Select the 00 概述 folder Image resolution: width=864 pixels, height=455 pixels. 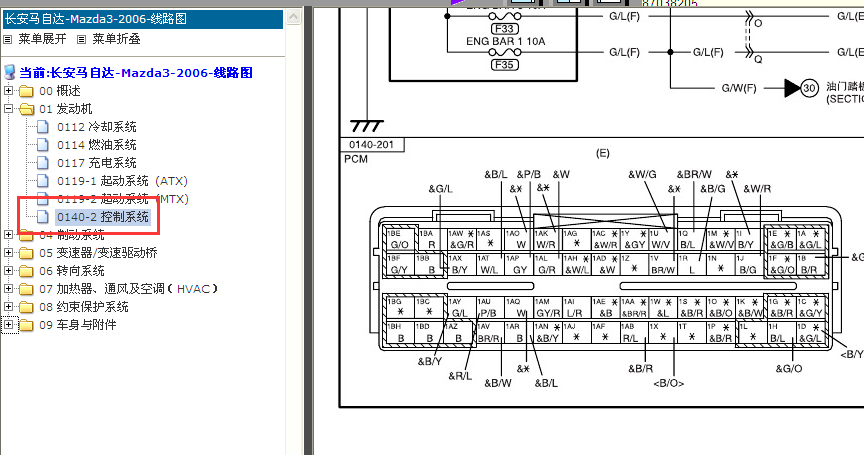coord(60,91)
